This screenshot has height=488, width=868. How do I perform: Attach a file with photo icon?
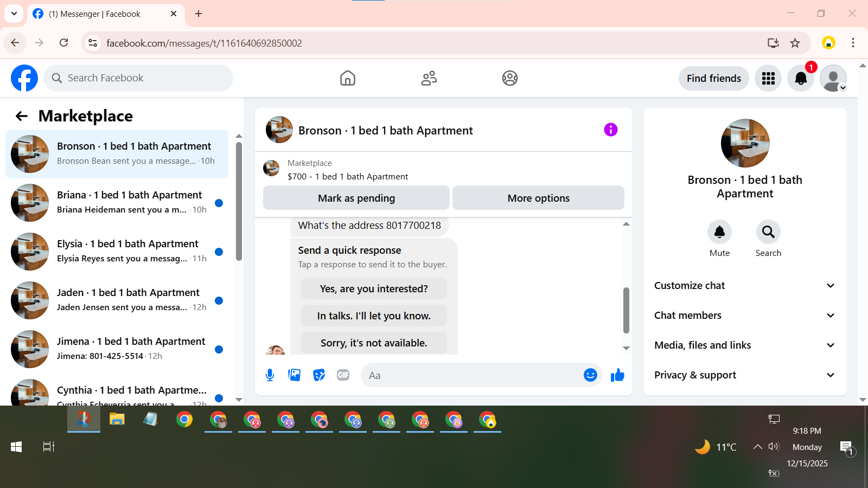[295, 375]
